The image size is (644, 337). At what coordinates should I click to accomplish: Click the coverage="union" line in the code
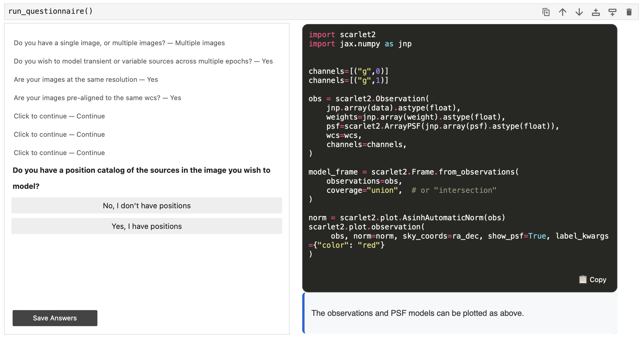coord(411,190)
